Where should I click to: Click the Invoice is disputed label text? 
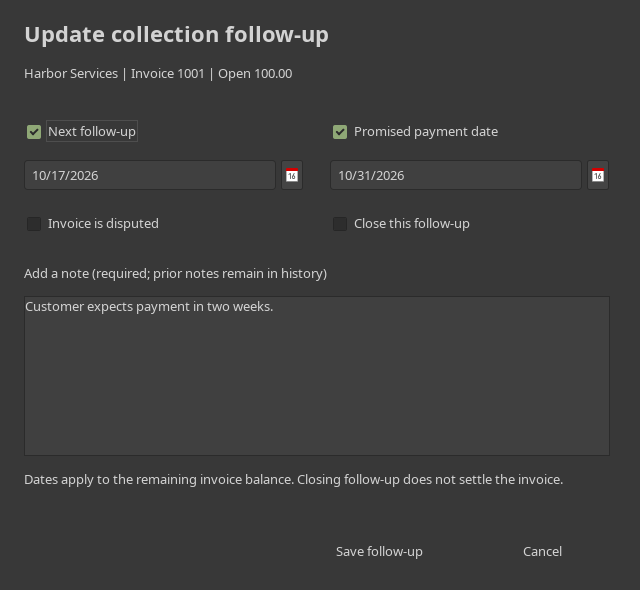point(103,224)
